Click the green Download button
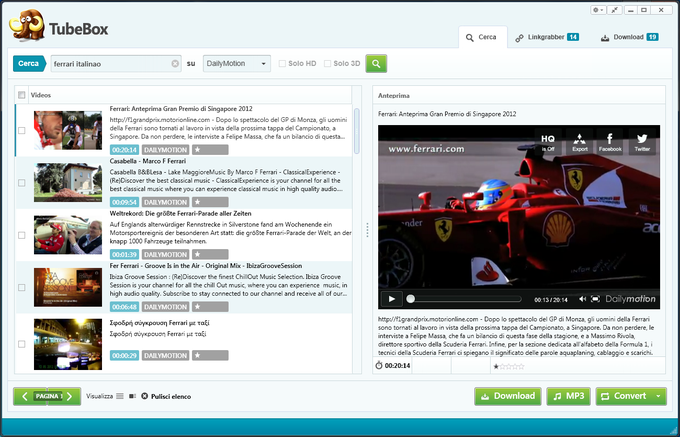The image size is (680, 437). [508, 396]
